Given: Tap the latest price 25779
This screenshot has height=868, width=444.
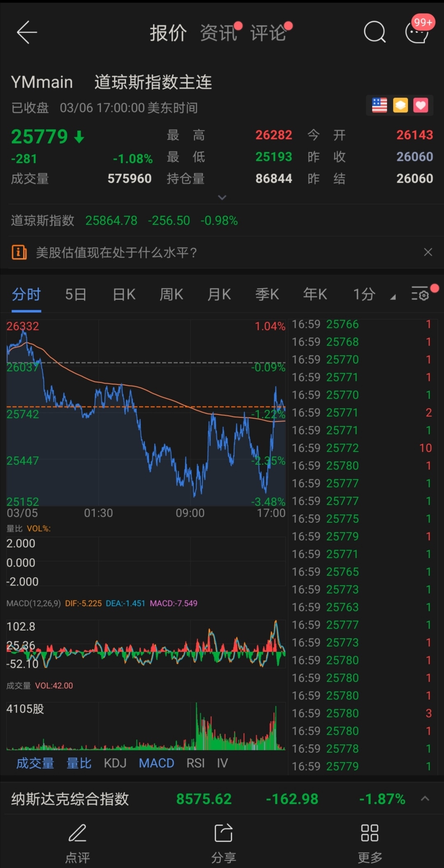Looking at the screenshot, I should point(39,137).
